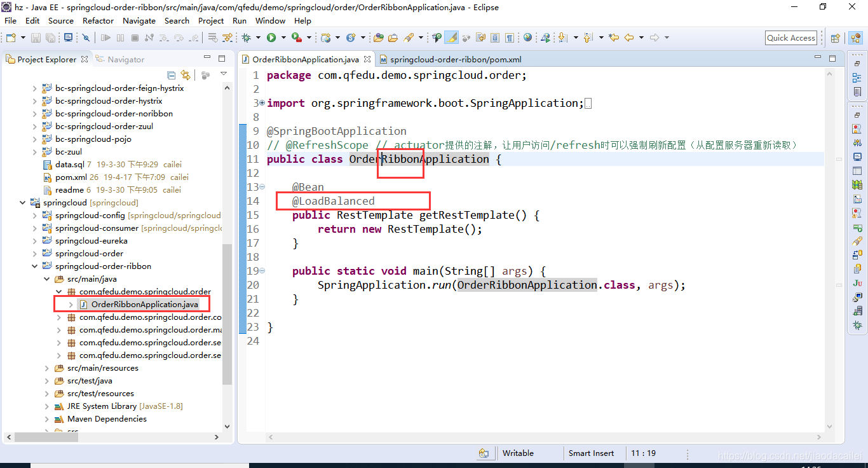Image resolution: width=868 pixels, height=468 pixels.
Task: Expand the bc-zuul project node
Action: pos(34,152)
